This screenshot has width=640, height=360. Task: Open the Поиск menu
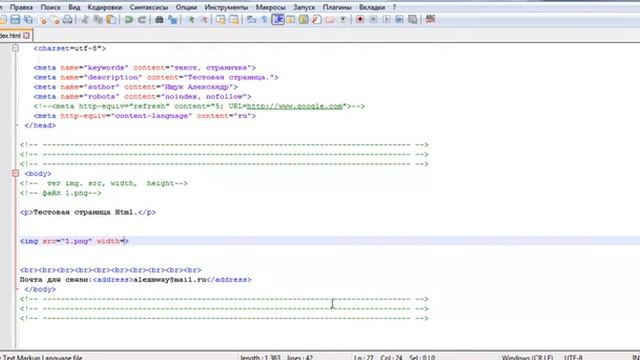(x=51, y=7)
